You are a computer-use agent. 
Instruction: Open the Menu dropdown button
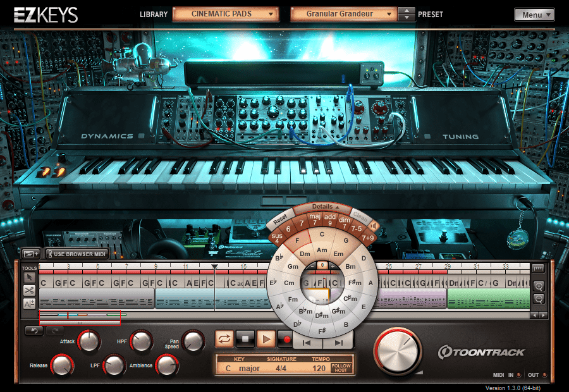click(534, 15)
